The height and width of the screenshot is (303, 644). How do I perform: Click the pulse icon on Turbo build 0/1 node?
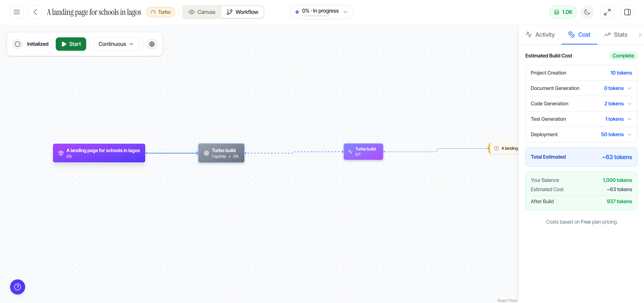(350, 151)
